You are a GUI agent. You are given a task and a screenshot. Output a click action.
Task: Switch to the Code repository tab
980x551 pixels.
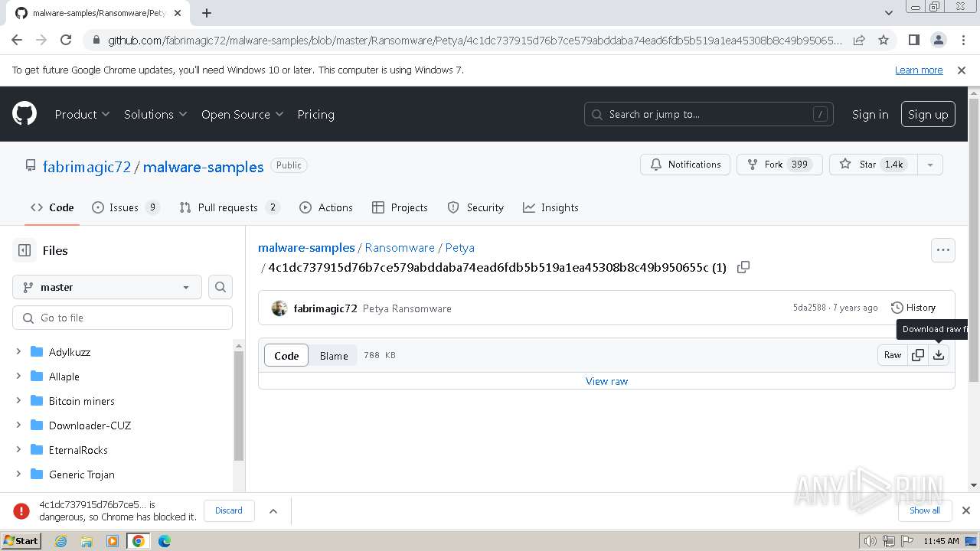tap(52, 207)
